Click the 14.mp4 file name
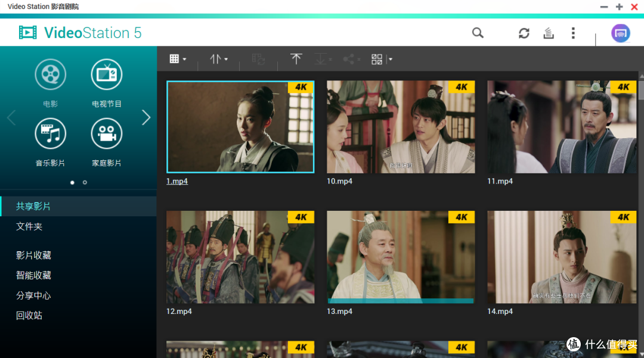Viewport: 644px width, 358px height. 500,312
